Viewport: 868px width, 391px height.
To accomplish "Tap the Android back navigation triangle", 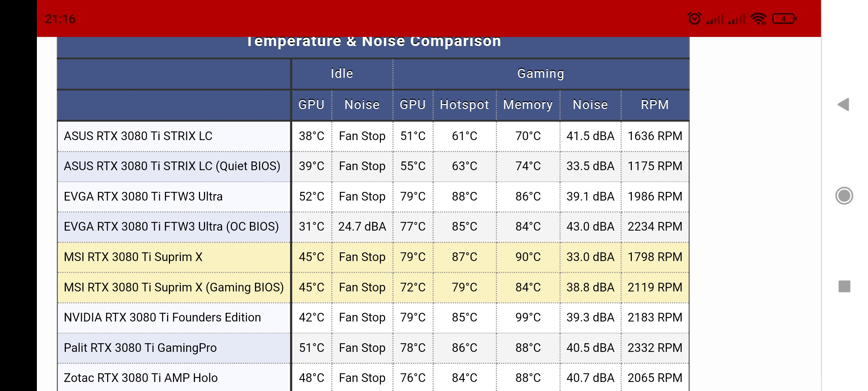I will pos(843,105).
